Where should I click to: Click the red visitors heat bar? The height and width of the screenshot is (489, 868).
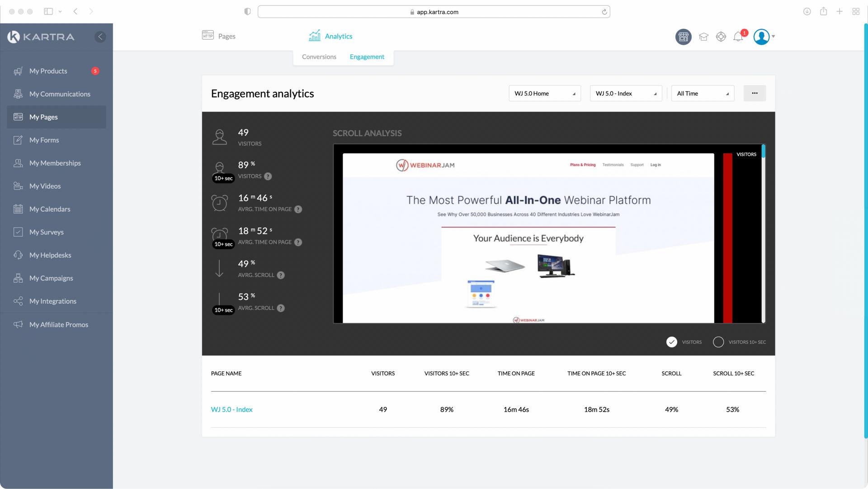[727, 237]
